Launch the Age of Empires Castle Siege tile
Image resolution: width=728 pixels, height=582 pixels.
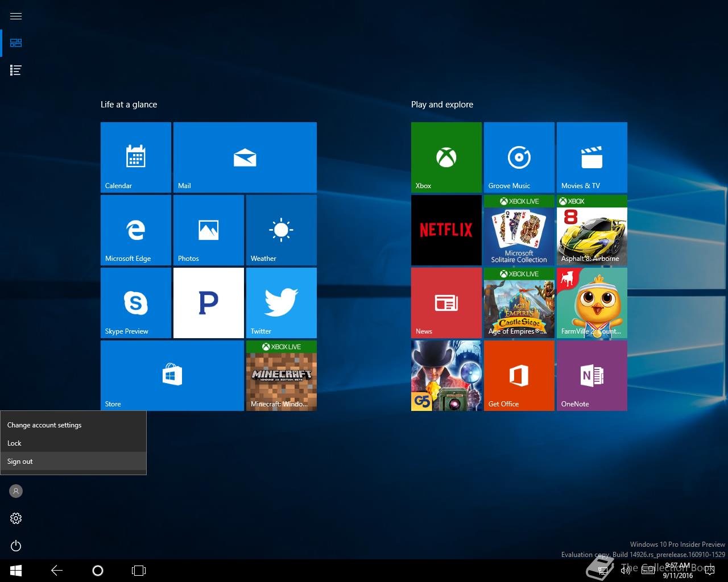pyautogui.click(x=519, y=303)
